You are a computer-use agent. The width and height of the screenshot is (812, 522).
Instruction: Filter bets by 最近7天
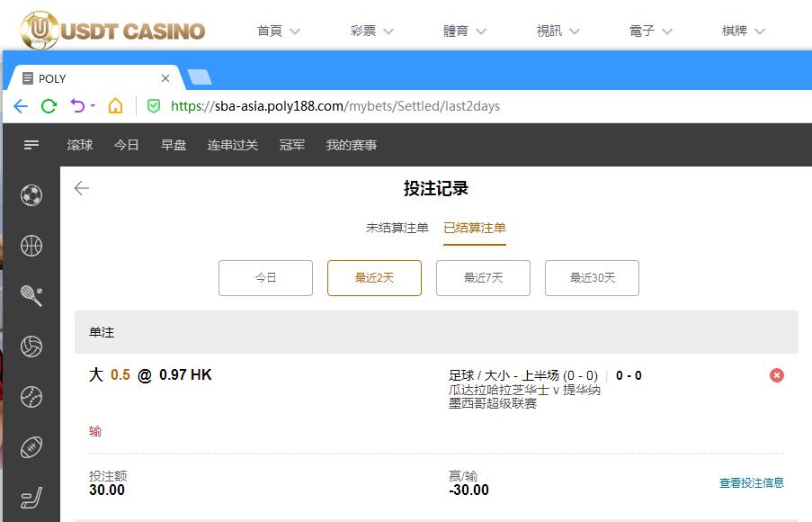coord(483,278)
